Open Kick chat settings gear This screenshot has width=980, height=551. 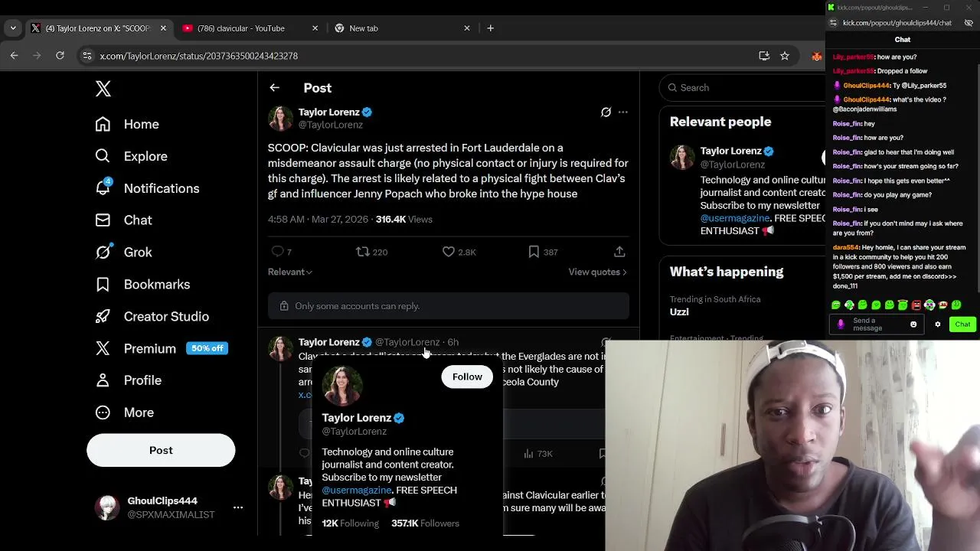[x=938, y=324]
